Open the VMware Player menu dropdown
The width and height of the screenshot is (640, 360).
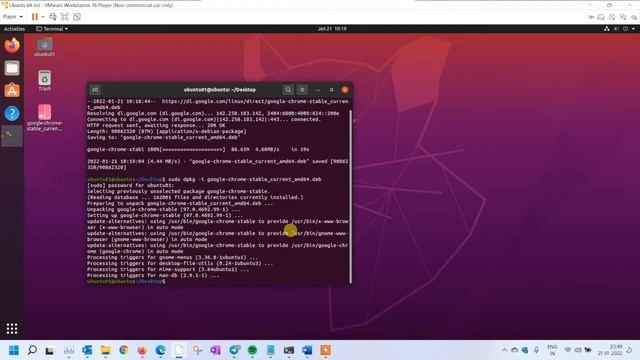pos(12,17)
